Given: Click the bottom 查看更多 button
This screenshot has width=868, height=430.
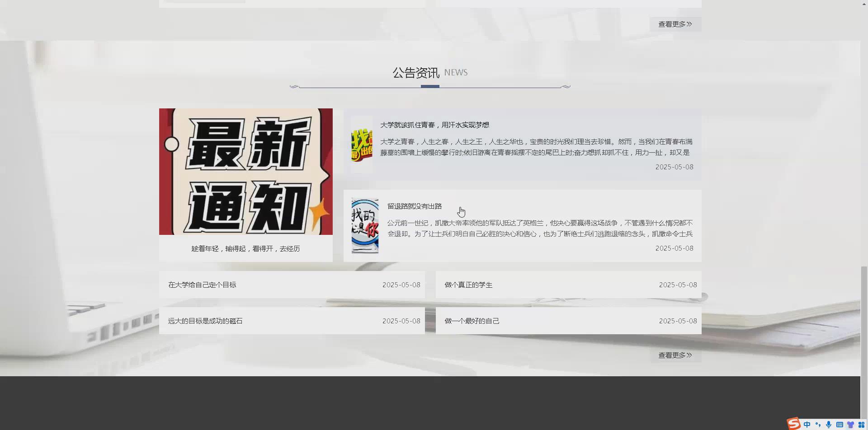Looking at the screenshot, I should pyautogui.click(x=675, y=355).
